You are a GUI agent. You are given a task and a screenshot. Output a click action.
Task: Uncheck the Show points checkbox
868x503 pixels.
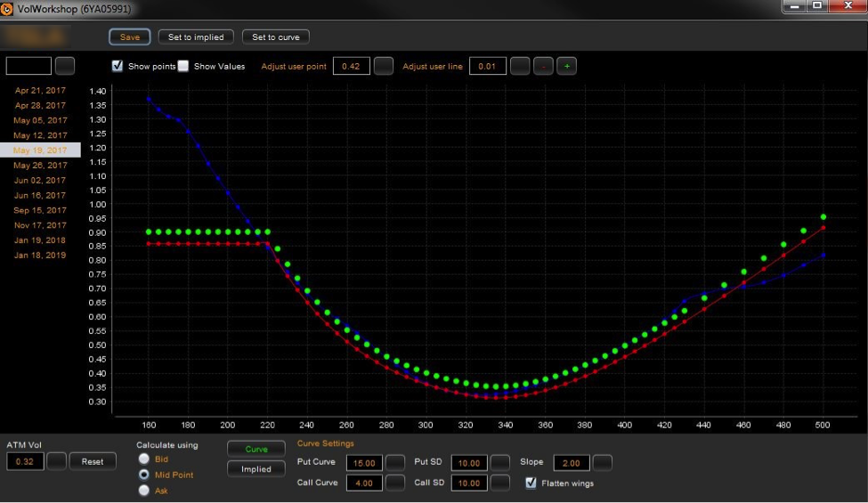(x=118, y=66)
